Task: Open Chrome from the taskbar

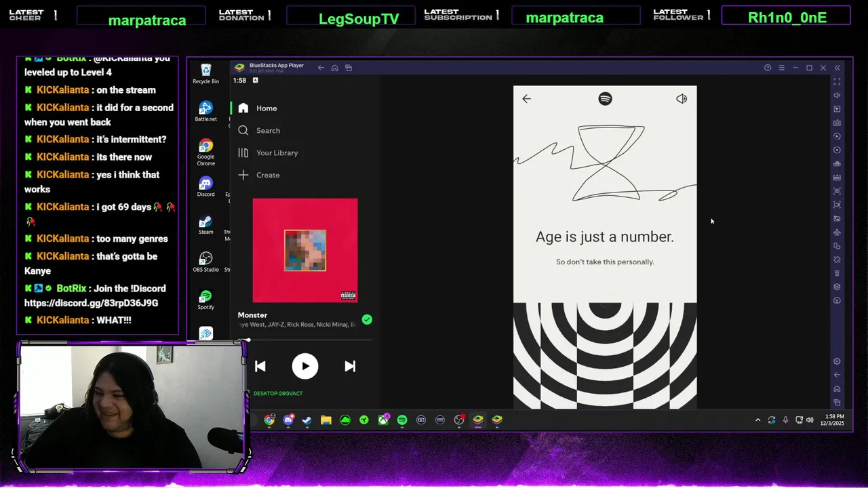Action: coord(269,420)
